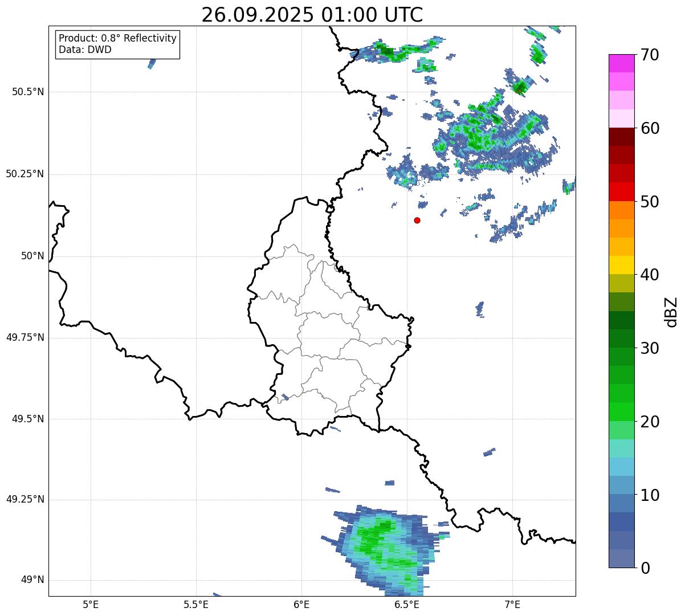This screenshot has width=685, height=616.
Task: Click the 5°E longitude label
Action: pos(91,604)
